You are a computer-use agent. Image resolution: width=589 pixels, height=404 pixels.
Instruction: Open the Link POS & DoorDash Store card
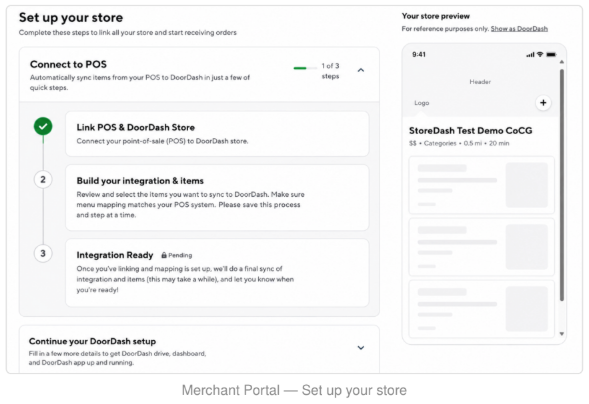click(217, 134)
